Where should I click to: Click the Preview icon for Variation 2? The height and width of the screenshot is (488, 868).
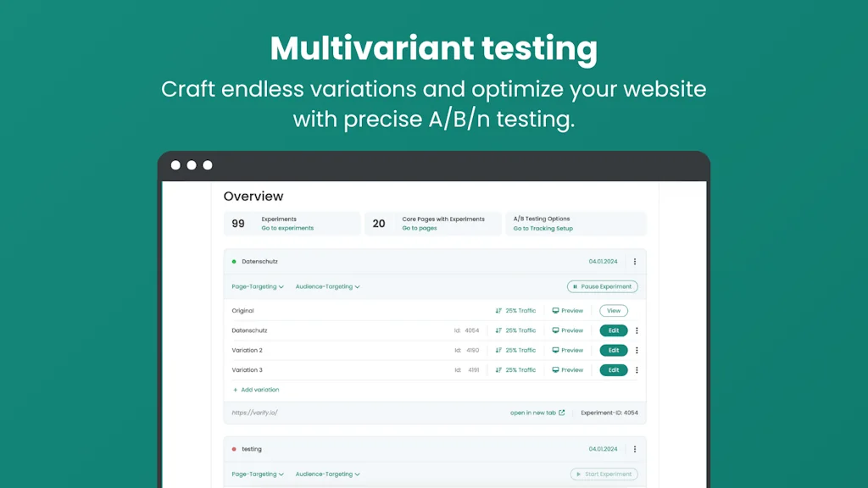click(555, 350)
